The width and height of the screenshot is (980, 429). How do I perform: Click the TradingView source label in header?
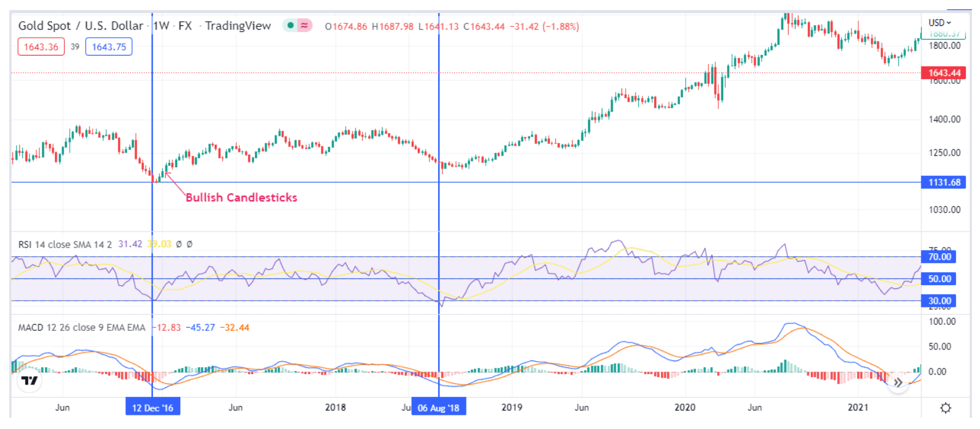click(x=238, y=26)
